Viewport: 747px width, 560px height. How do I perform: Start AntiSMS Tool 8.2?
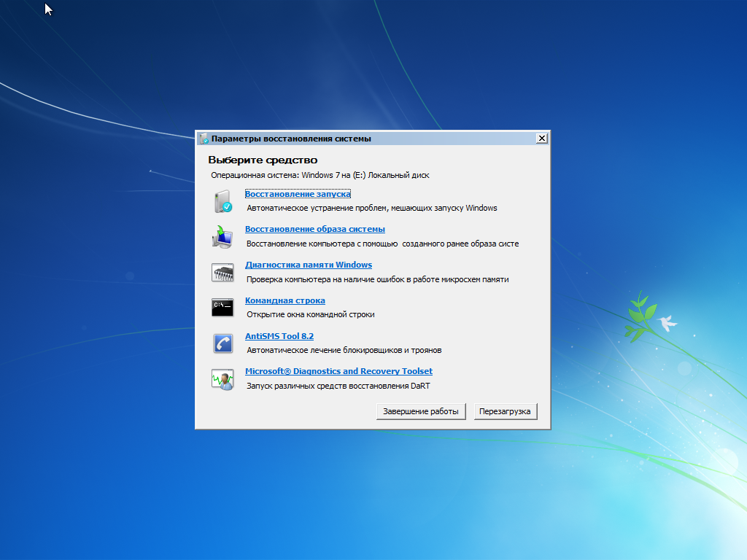click(279, 336)
